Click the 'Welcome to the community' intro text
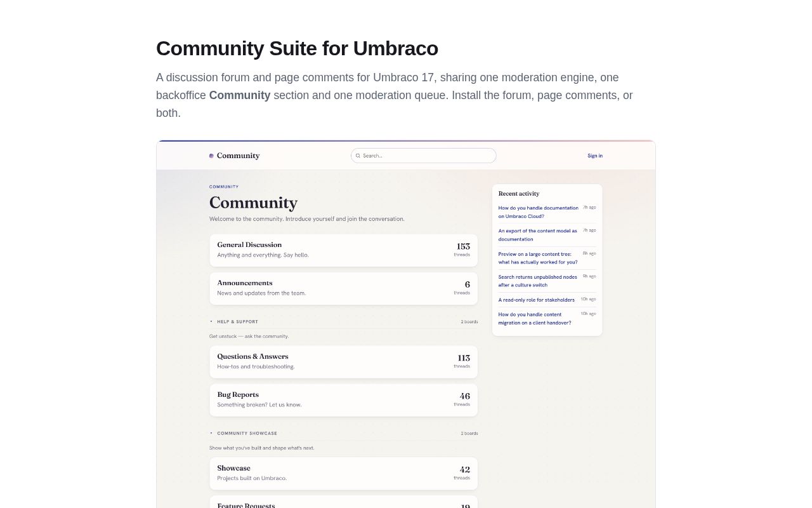The width and height of the screenshot is (812, 508). (x=306, y=219)
